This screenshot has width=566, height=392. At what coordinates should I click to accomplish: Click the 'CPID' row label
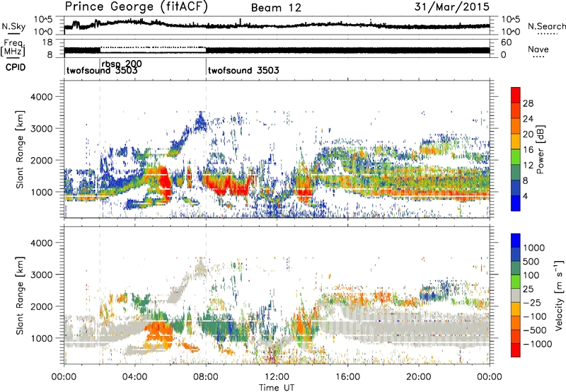point(16,67)
